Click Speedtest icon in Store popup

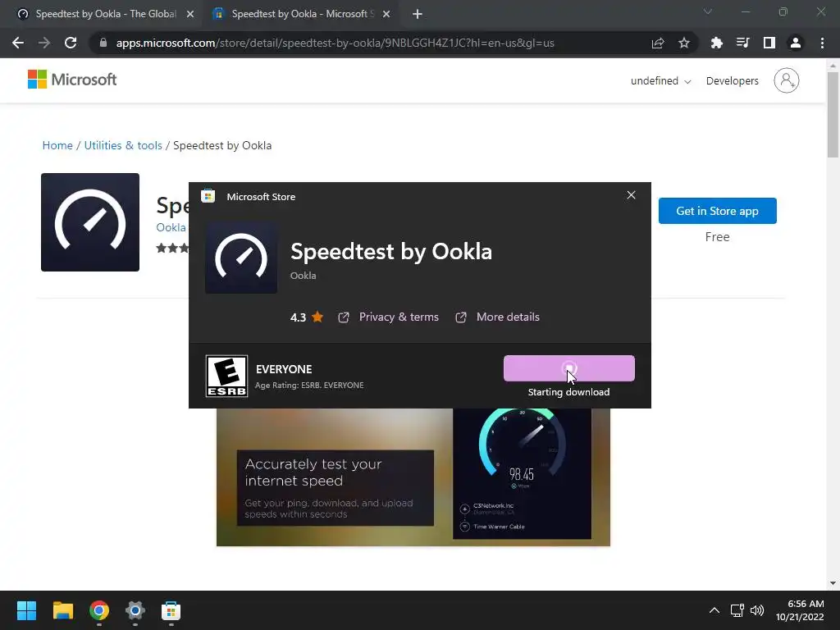tap(241, 258)
